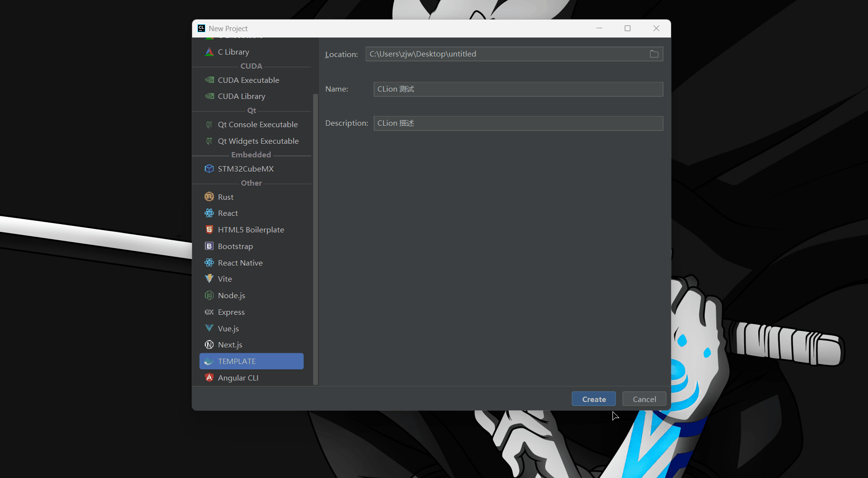Click the Cancel button

click(x=644, y=399)
